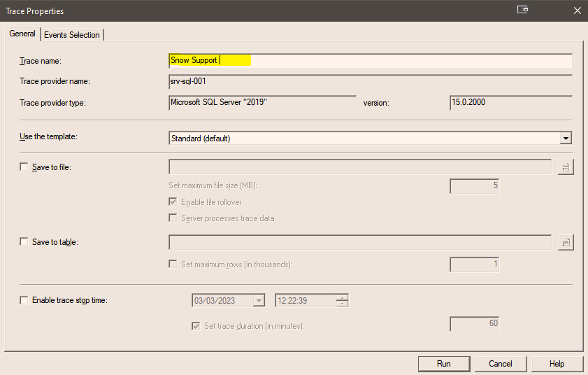Click the maximum file size field
Screen dimensions: 588x375
click(x=474, y=186)
